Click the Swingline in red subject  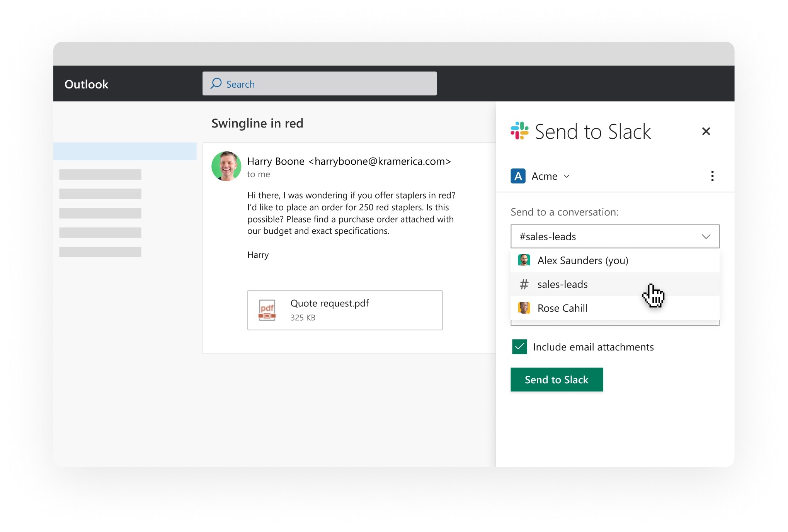pyautogui.click(x=257, y=123)
